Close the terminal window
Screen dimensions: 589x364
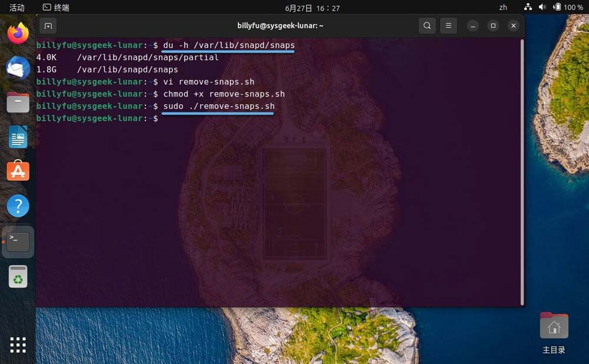[x=514, y=25]
